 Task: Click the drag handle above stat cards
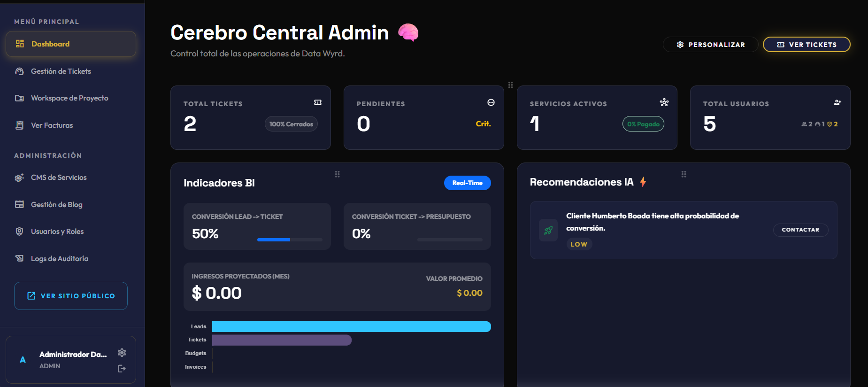[x=510, y=85]
